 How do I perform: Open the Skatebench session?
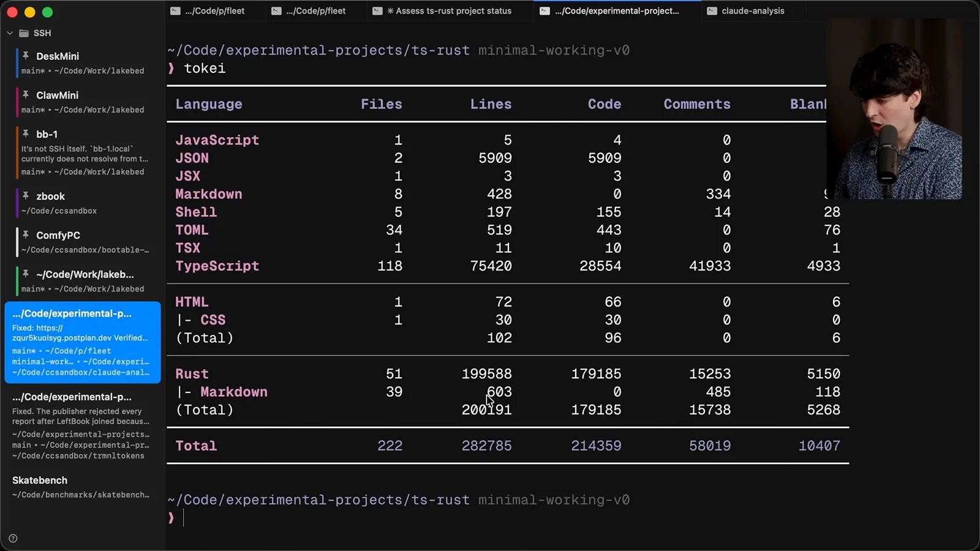[x=83, y=487]
